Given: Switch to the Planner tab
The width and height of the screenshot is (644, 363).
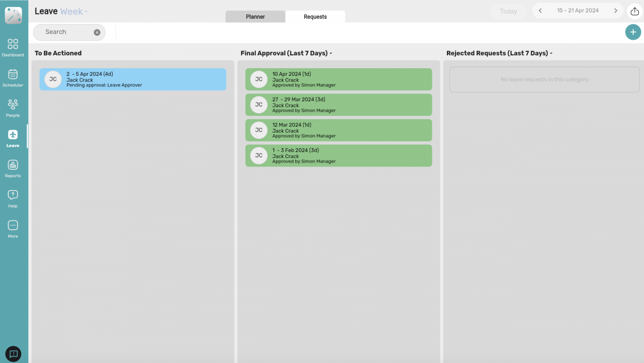Looking at the screenshot, I should click(255, 17).
